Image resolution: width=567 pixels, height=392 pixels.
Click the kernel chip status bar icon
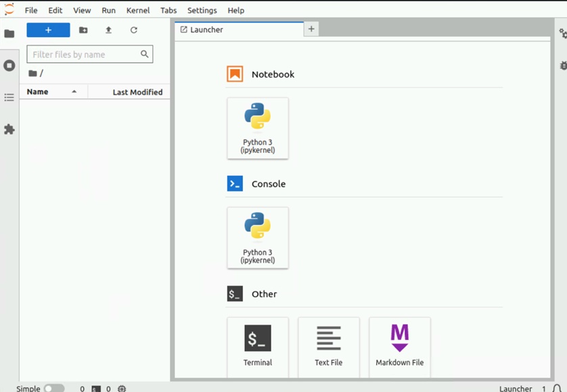tap(122, 389)
